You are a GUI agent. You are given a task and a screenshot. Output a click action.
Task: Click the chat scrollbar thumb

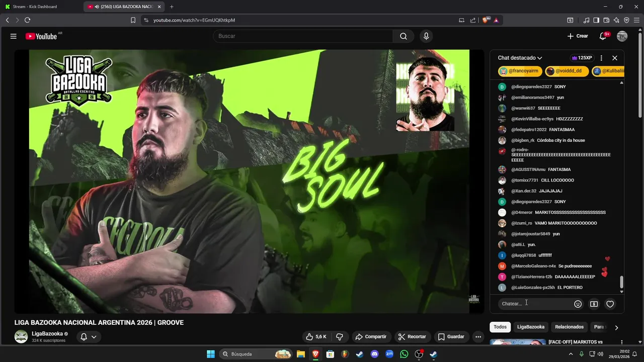click(621, 282)
